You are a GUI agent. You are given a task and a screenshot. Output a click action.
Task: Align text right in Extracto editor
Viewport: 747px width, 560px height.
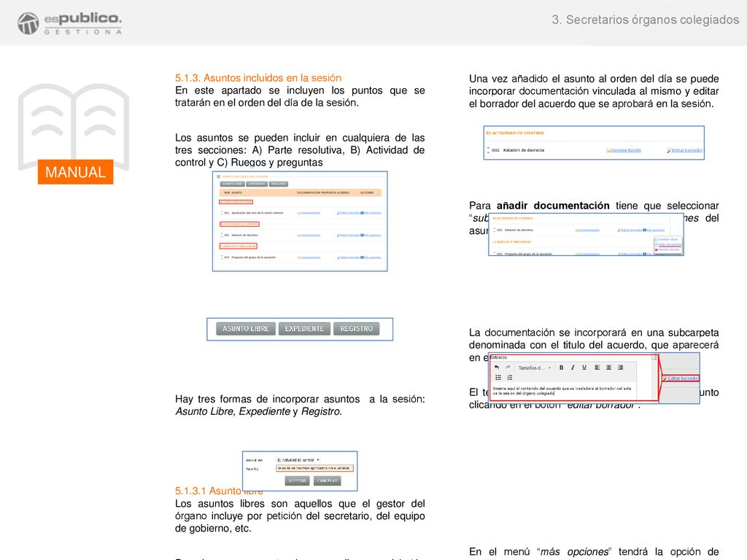tap(620, 367)
